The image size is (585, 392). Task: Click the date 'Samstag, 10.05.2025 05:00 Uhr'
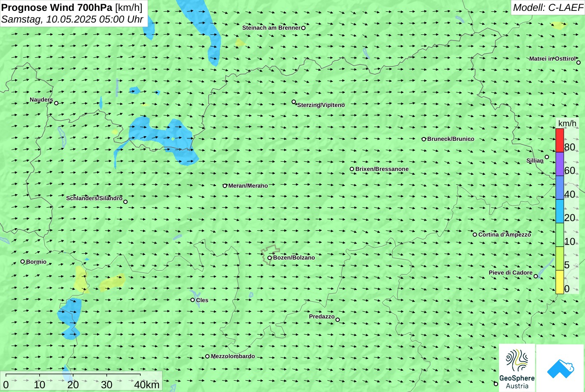point(72,19)
